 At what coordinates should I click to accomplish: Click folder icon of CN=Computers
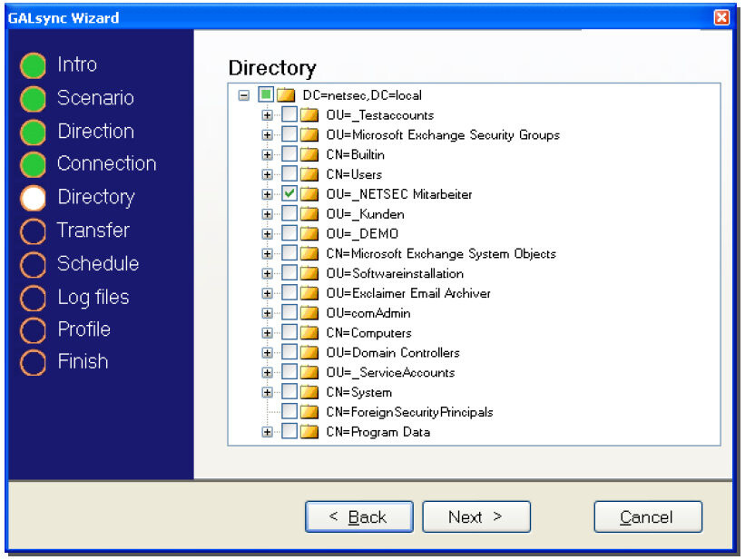[309, 333]
